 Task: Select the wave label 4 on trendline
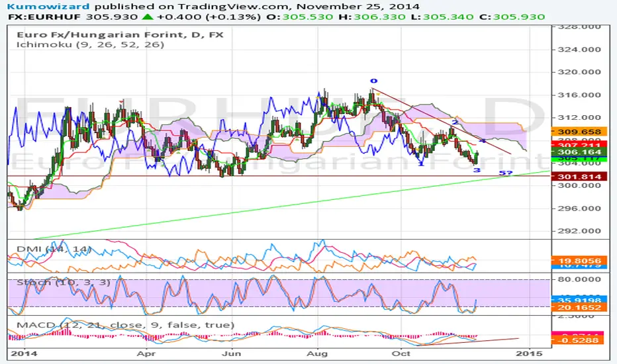[483, 141]
